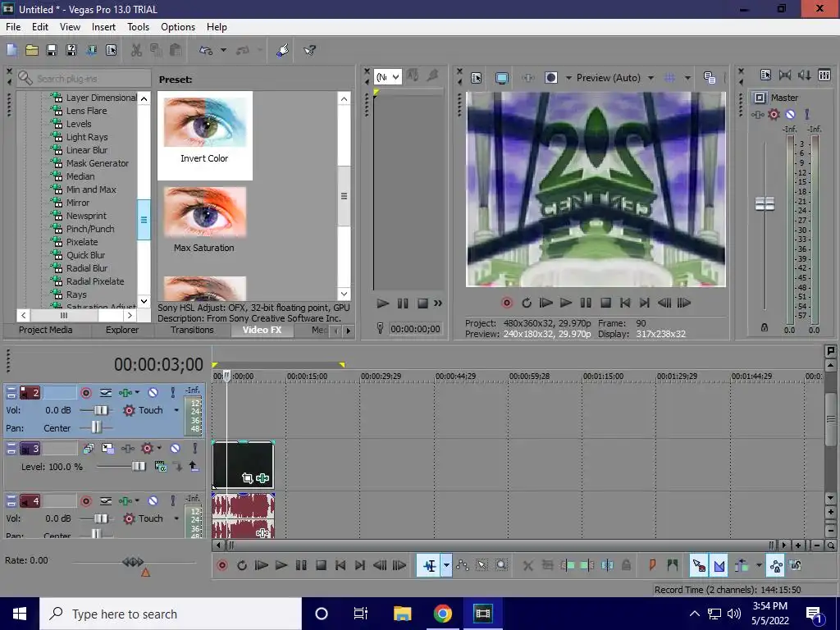Arm track 4 for record
Image resolution: width=840 pixels, height=630 pixels.
tap(85, 501)
